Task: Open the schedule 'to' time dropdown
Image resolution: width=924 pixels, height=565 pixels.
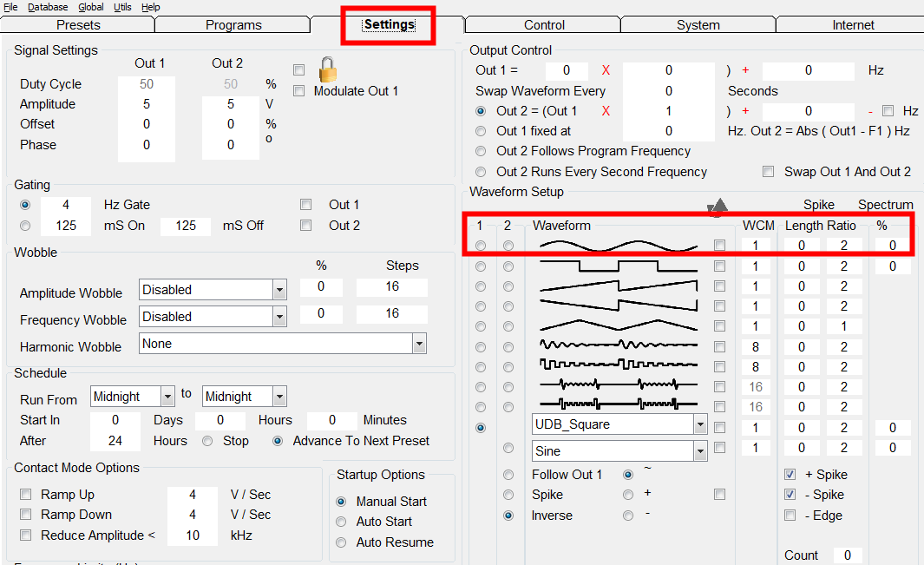Action: click(279, 397)
